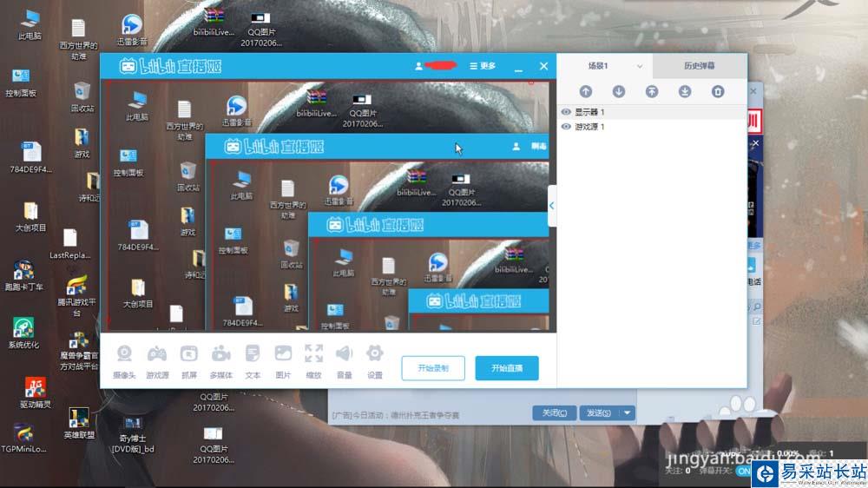Select 驱动精灵 desktop icon
868x488 pixels.
36,392
